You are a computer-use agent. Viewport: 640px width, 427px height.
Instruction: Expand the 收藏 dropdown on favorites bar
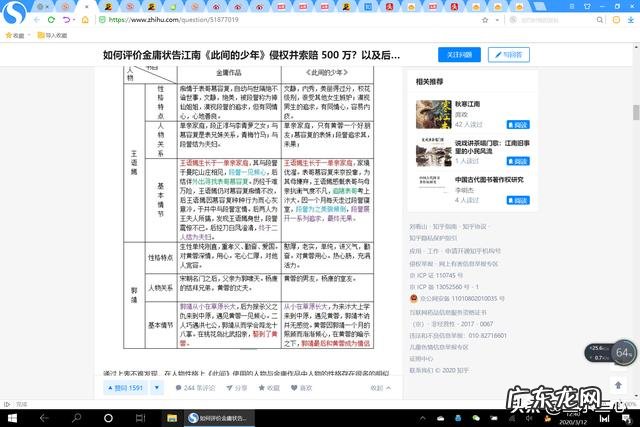pos(29,36)
